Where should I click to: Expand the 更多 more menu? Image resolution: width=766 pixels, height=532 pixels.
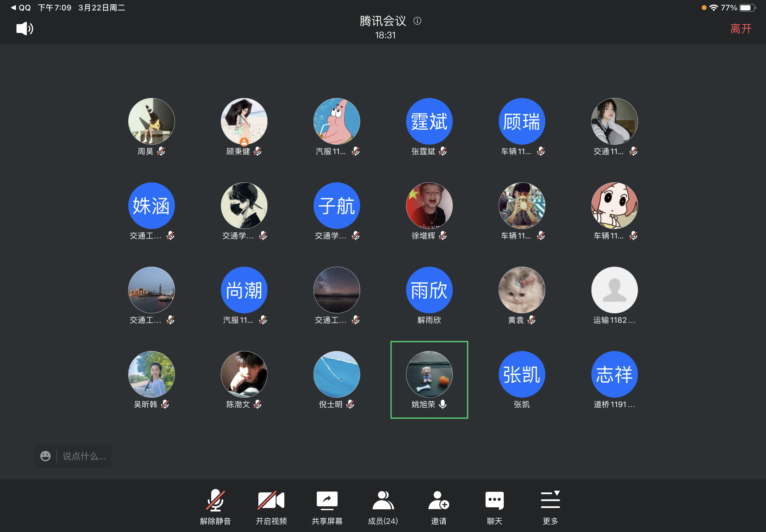pos(550,507)
